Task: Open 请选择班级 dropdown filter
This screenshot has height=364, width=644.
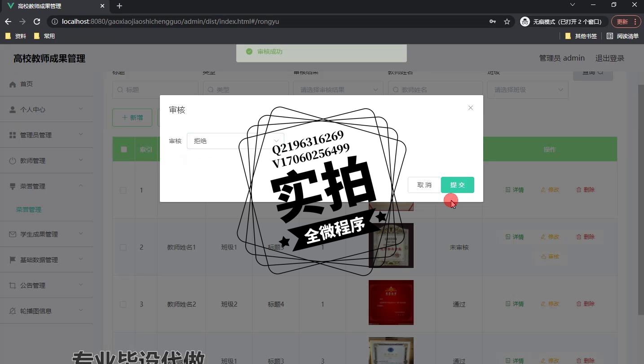Action: (x=528, y=90)
